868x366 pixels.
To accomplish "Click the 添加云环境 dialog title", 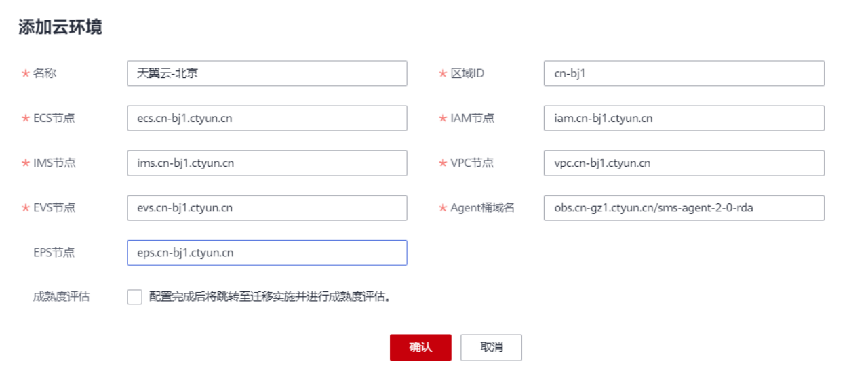I will click(x=60, y=28).
